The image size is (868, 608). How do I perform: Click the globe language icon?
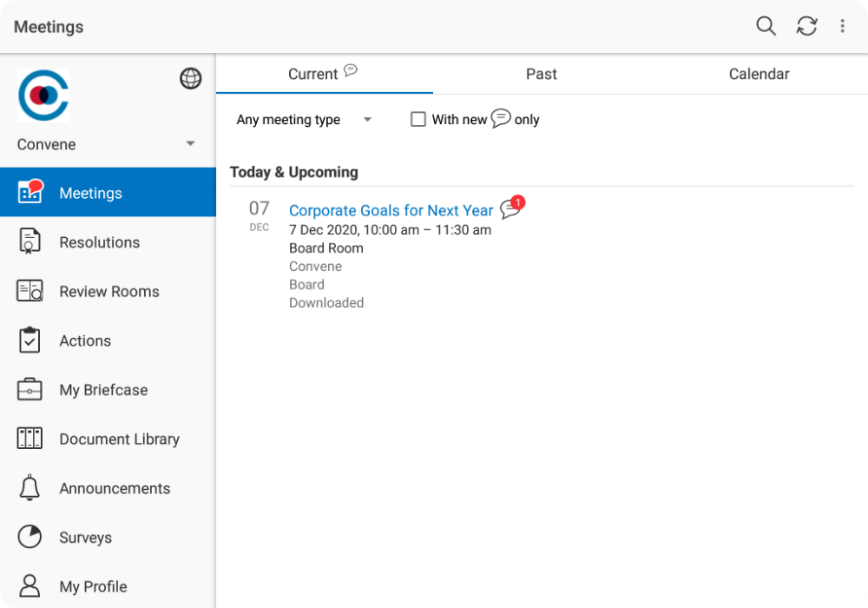click(190, 78)
